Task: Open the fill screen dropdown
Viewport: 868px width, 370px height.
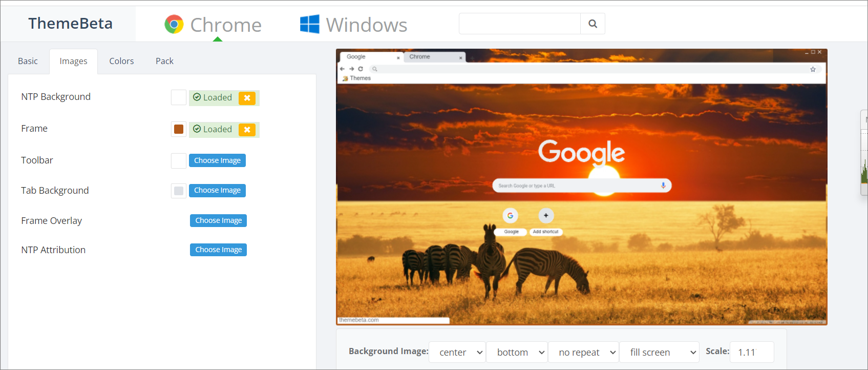Action: pos(659,352)
